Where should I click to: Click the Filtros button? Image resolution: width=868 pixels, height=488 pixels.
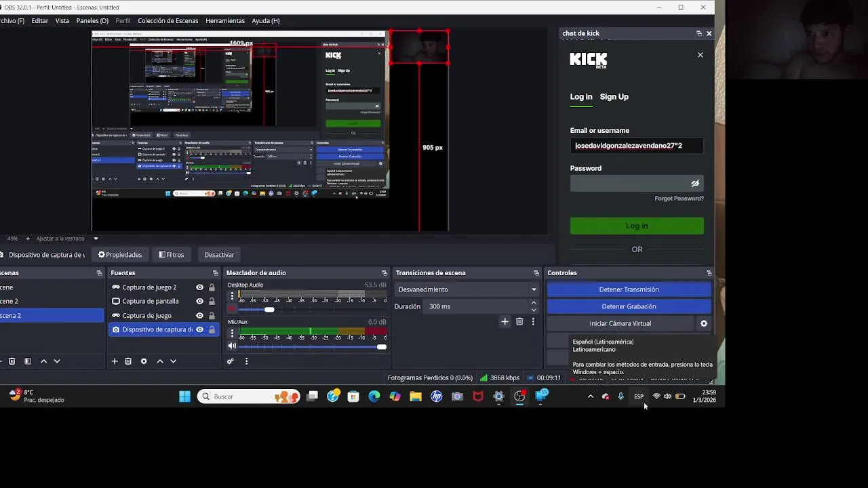[x=171, y=255]
